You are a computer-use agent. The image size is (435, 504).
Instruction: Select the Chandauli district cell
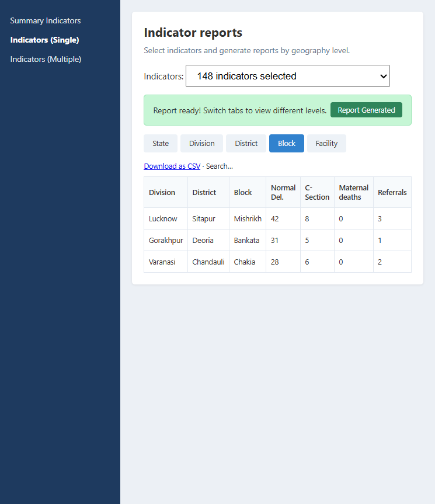[x=208, y=262]
